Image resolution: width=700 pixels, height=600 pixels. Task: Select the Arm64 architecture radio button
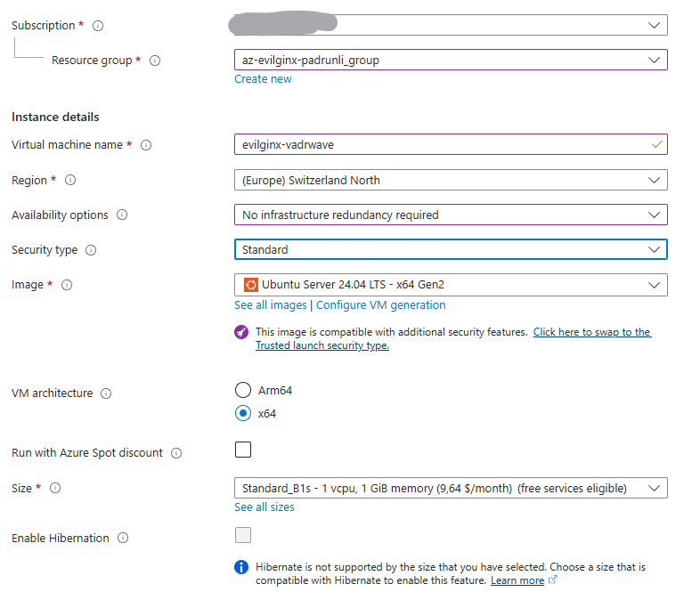(x=243, y=390)
